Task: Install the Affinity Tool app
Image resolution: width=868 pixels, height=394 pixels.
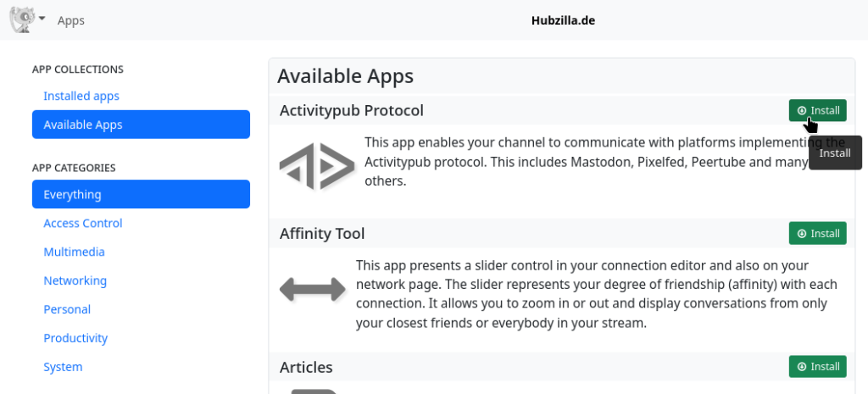Action: point(817,233)
